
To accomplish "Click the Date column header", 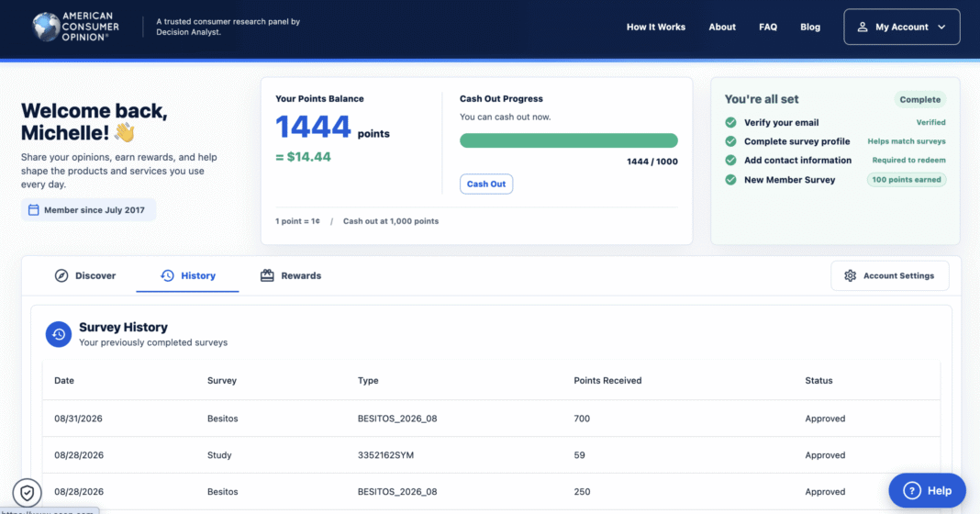I will (64, 380).
